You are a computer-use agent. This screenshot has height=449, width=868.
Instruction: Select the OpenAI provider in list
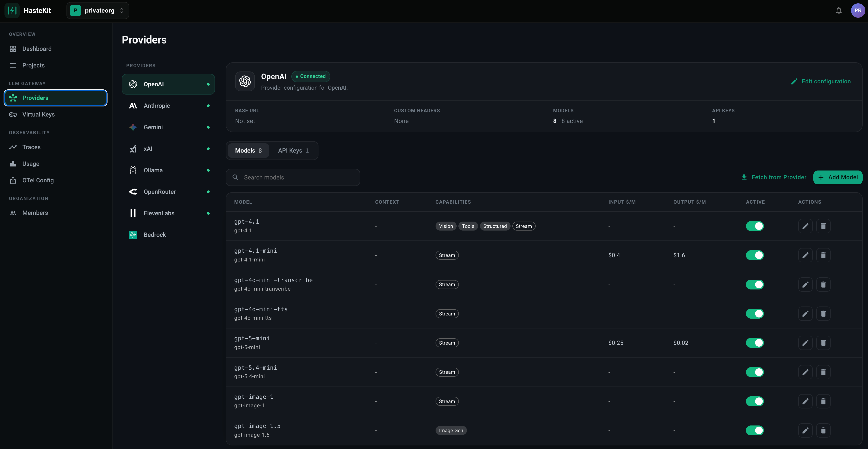tap(168, 84)
